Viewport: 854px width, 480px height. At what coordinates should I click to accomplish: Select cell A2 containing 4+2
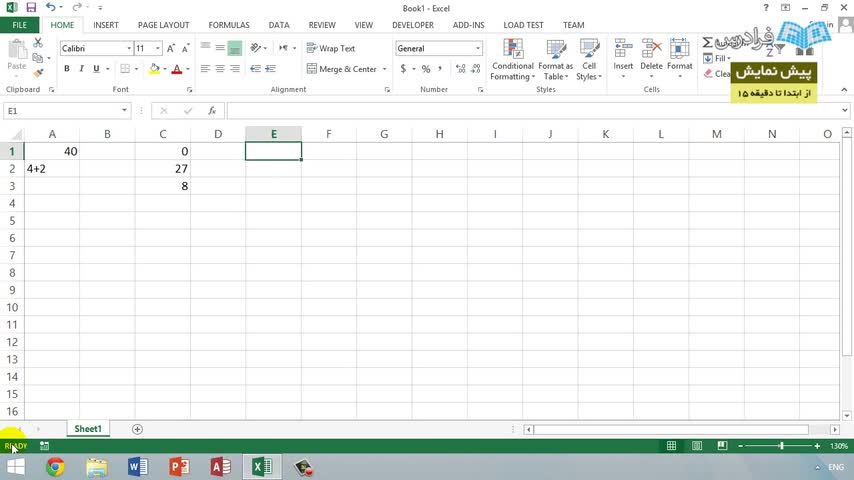point(52,169)
